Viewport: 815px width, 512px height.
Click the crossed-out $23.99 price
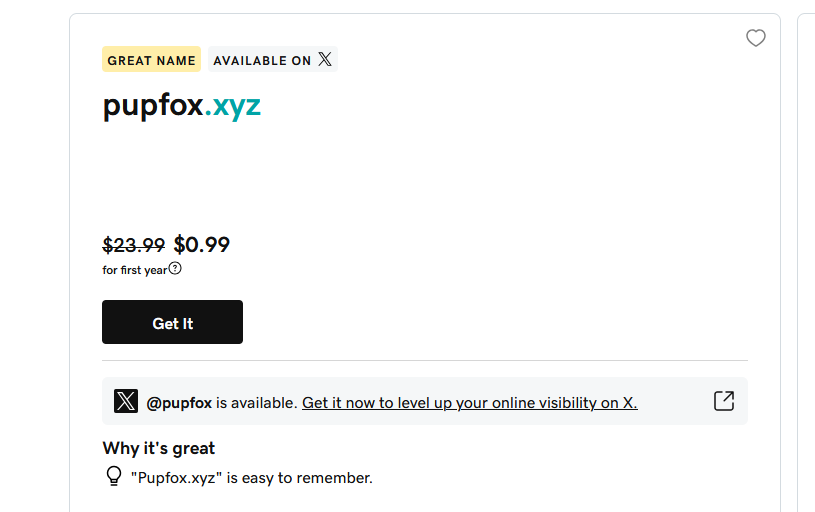pyautogui.click(x=134, y=245)
